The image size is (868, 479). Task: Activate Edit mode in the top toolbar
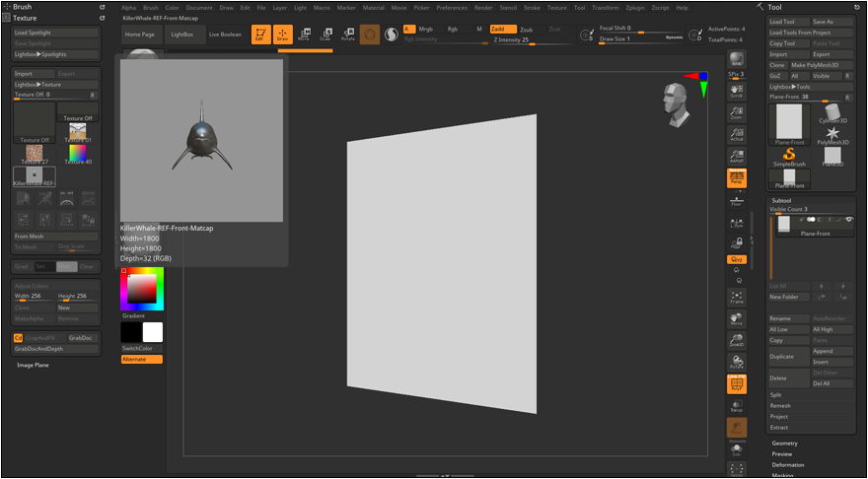pyautogui.click(x=260, y=34)
